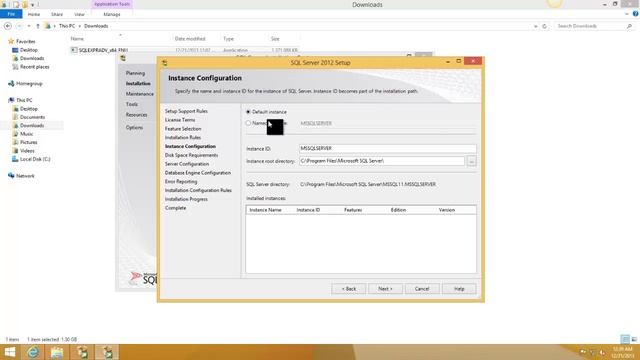
Task: Sort files by Date modified column
Action: click(x=190, y=39)
